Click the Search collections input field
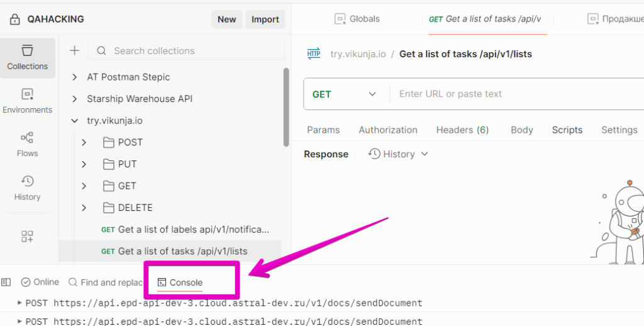This screenshot has width=644, height=326. tap(186, 50)
